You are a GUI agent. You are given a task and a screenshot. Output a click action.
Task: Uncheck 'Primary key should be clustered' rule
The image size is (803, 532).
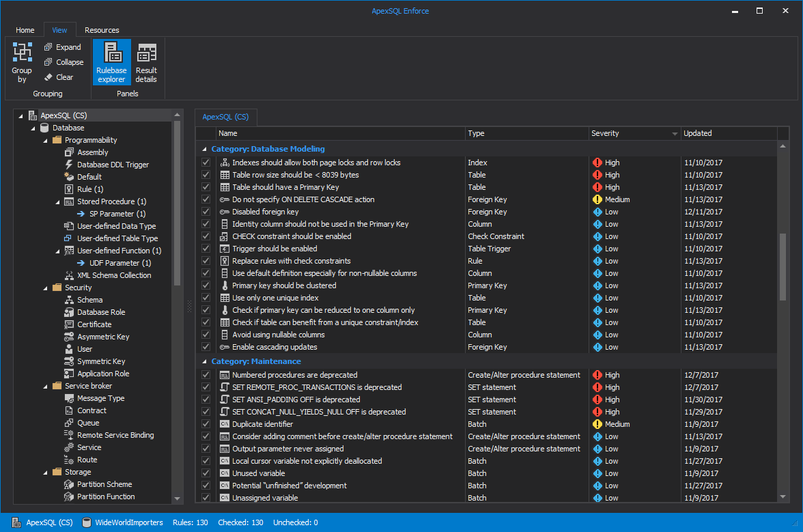(x=206, y=285)
